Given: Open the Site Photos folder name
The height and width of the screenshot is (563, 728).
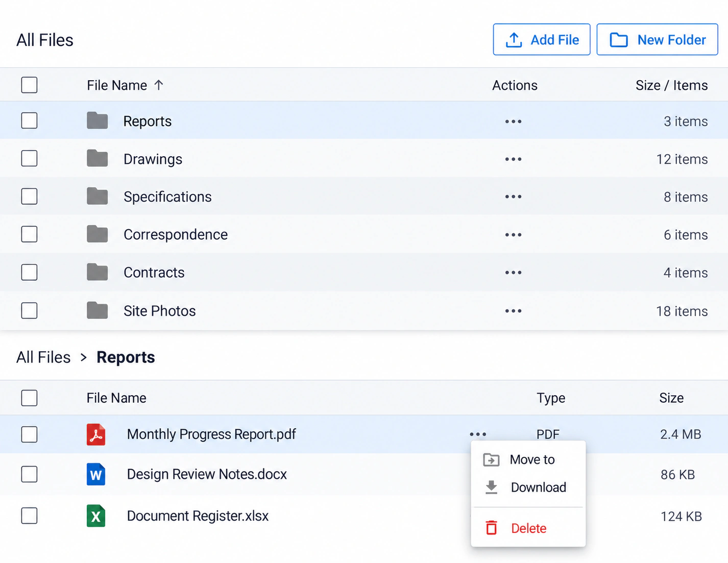Looking at the screenshot, I should [159, 311].
